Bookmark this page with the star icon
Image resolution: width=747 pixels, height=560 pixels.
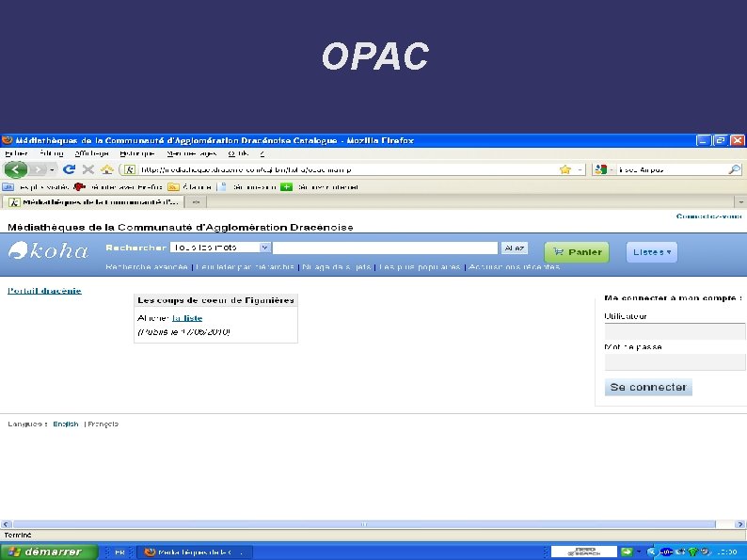[x=565, y=169]
